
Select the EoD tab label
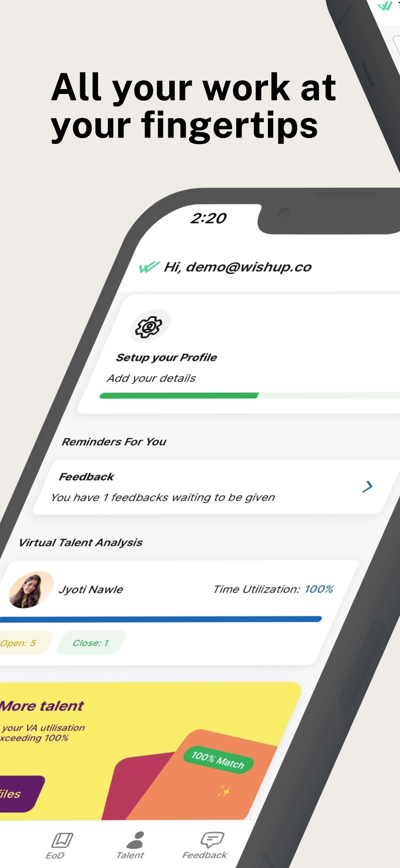(55, 856)
